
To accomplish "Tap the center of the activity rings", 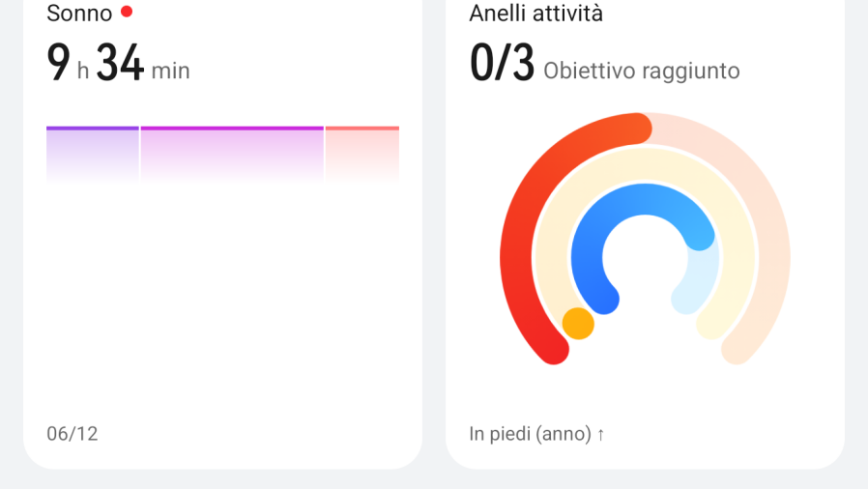I will [645, 258].
